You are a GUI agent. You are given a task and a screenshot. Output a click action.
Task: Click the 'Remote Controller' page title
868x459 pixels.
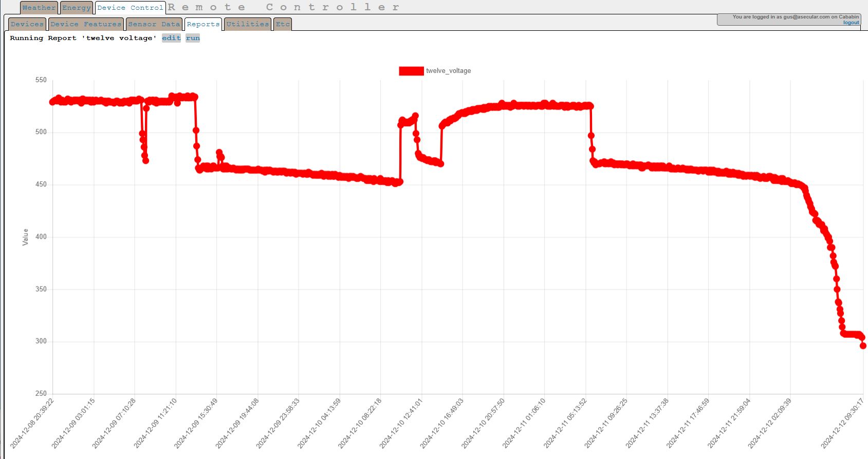click(x=283, y=7)
